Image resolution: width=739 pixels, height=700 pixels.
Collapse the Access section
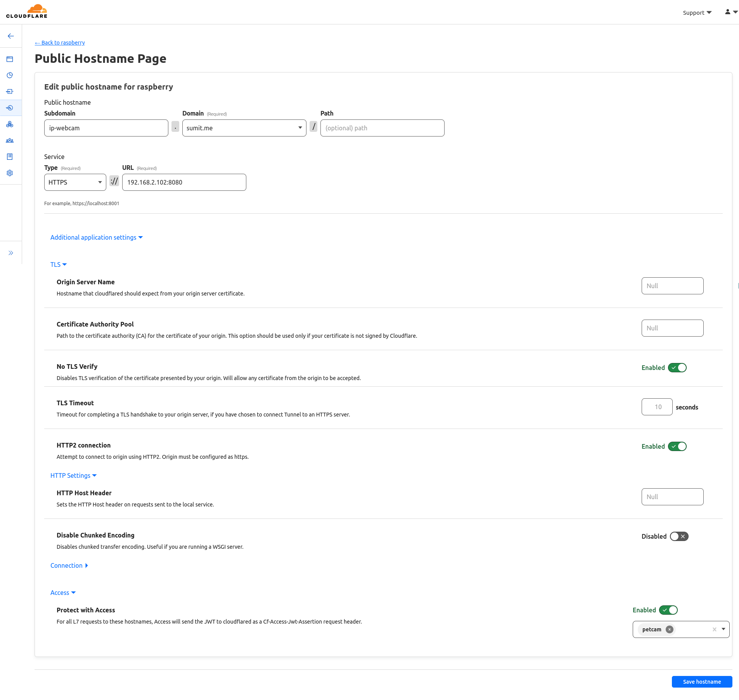point(63,593)
